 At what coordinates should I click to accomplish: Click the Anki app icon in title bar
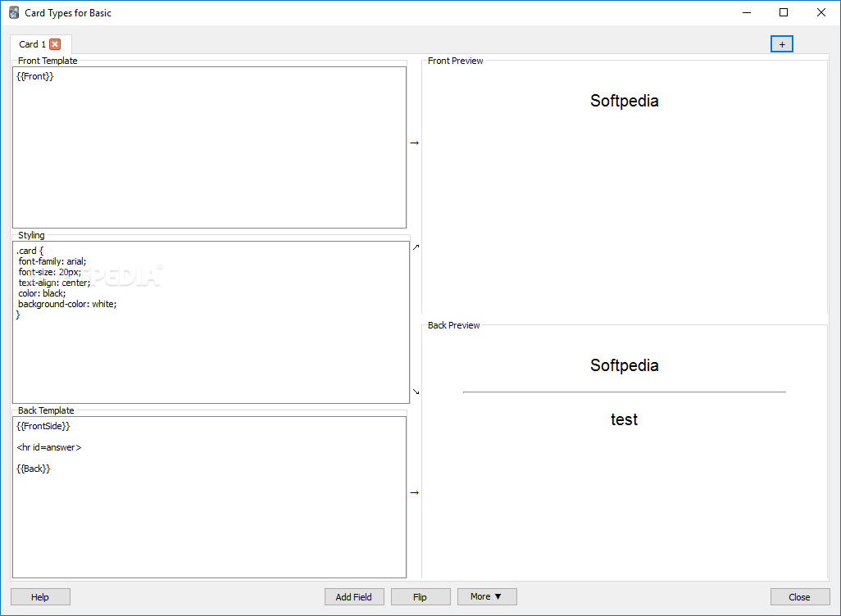(14, 13)
